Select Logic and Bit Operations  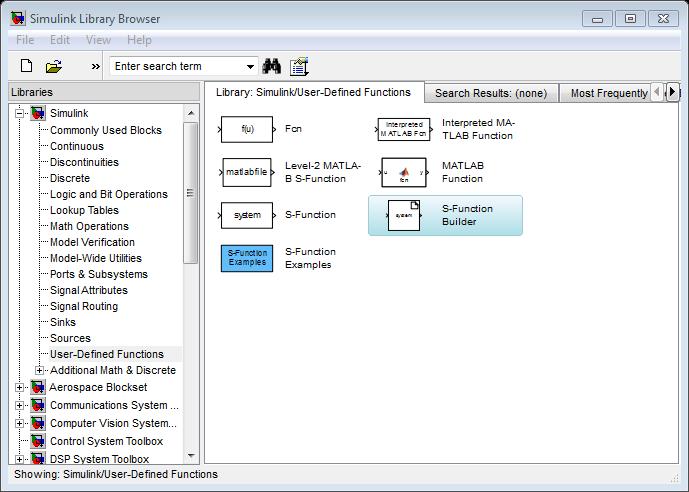[109, 194]
